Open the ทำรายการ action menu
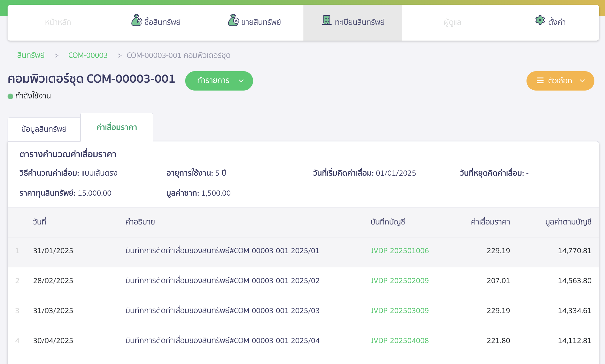Image resolution: width=605 pixels, height=364 pixels. [213, 81]
